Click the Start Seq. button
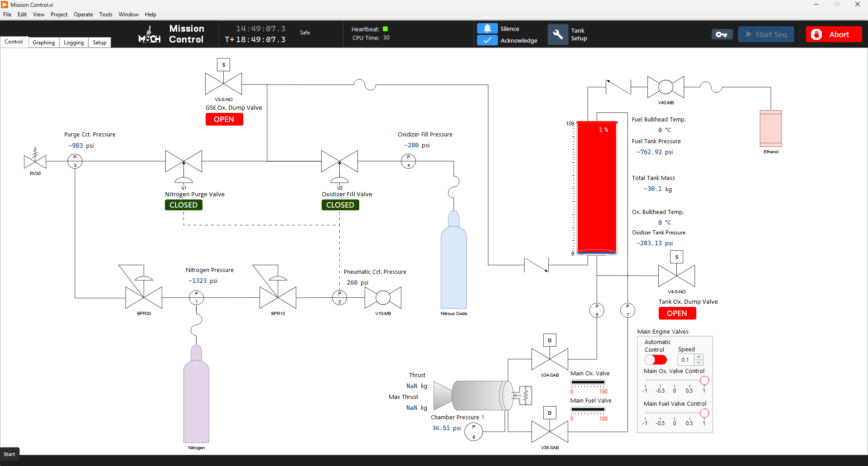This screenshot has width=868, height=466. [x=766, y=34]
